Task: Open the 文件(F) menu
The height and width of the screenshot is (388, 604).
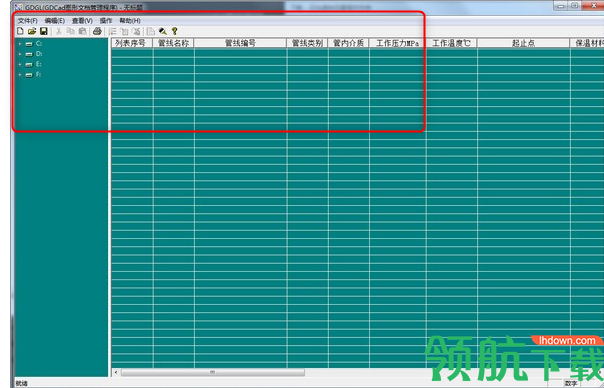Action: click(27, 20)
